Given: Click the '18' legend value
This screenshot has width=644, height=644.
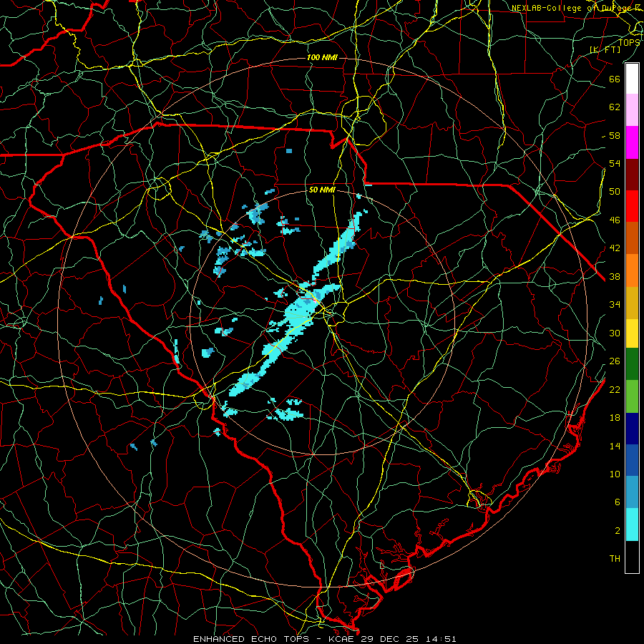Looking at the screenshot, I should 615,418.
